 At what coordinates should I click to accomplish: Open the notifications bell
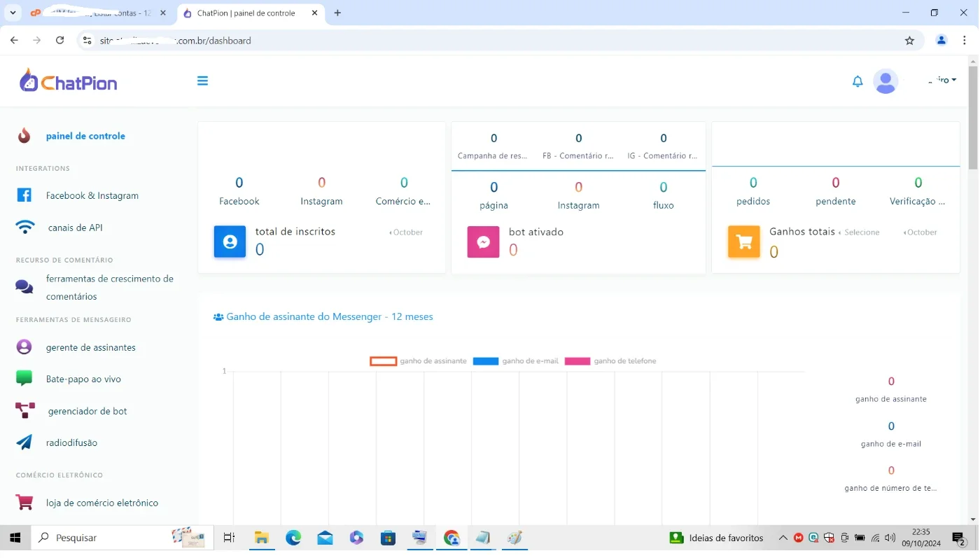click(x=857, y=81)
